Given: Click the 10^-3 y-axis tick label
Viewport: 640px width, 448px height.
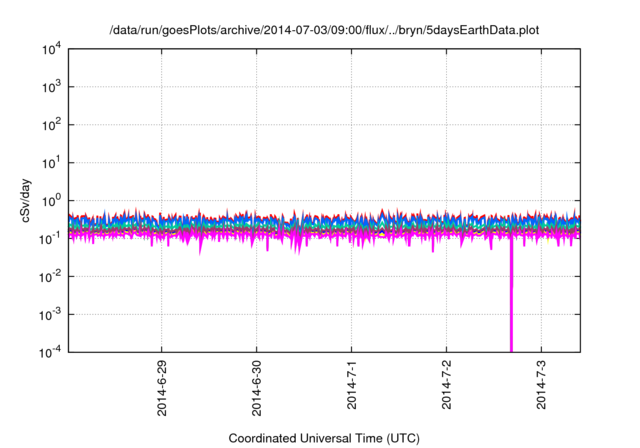Looking at the screenshot, I should point(53,314).
